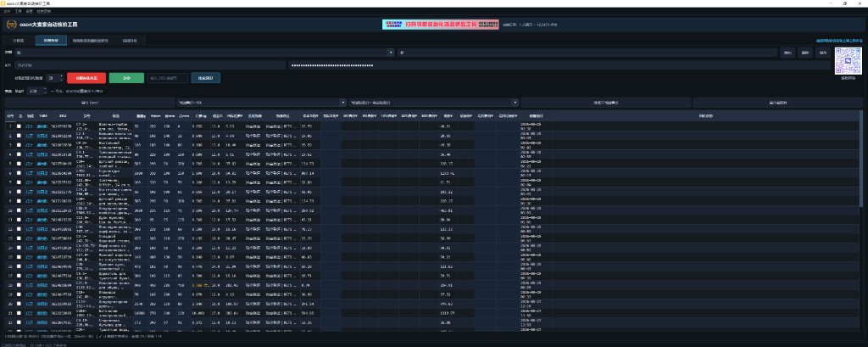Tick the checkbox in table row 3
The image size is (868, 347).
click(x=19, y=145)
